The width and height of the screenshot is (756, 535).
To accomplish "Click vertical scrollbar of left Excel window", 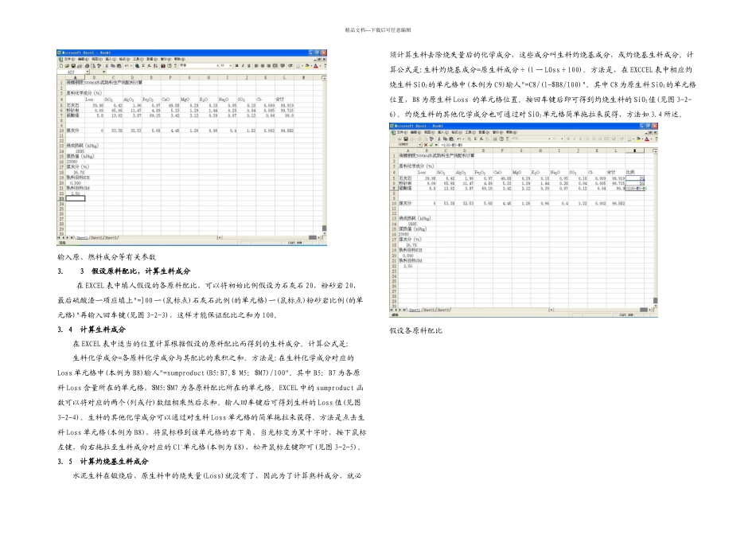I will 324,154.
